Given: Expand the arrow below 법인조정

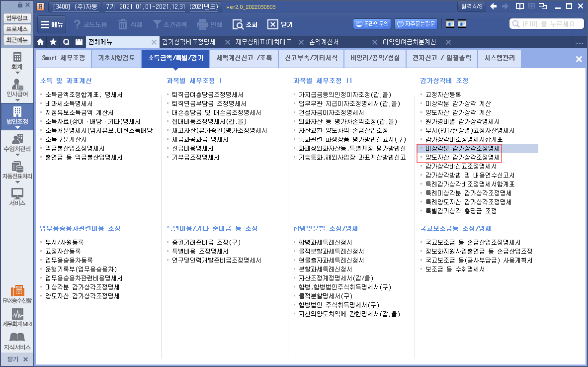Looking at the screenshot, I should click(x=17, y=127).
